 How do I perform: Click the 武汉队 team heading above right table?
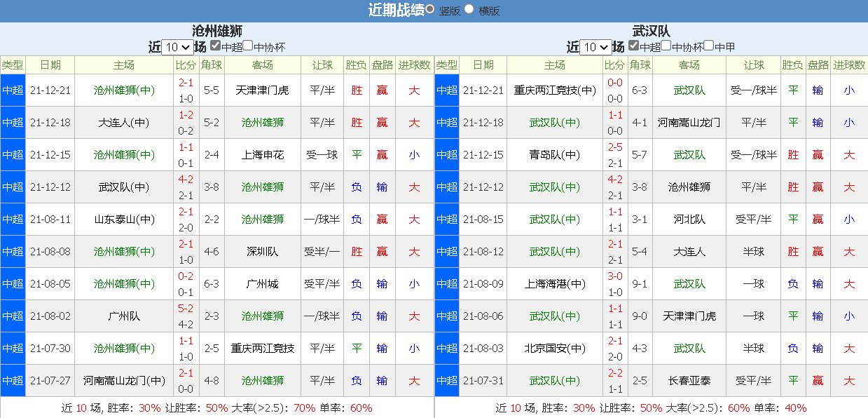click(x=652, y=30)
